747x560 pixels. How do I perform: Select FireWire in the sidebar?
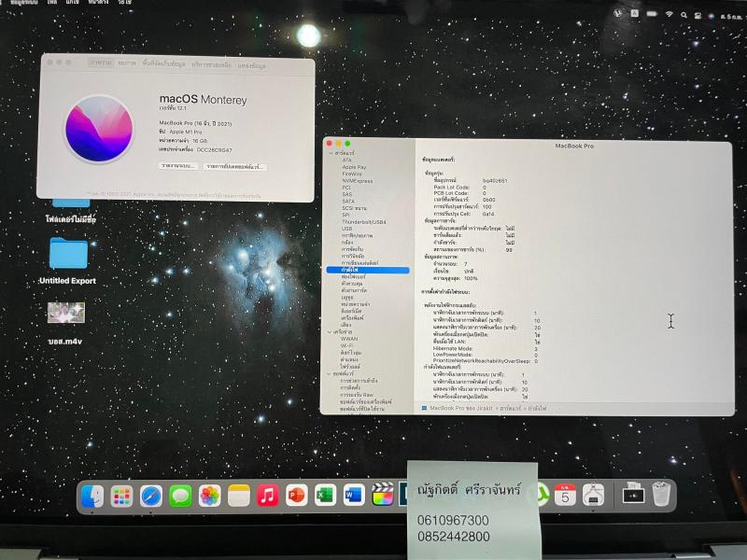(352, 174)
